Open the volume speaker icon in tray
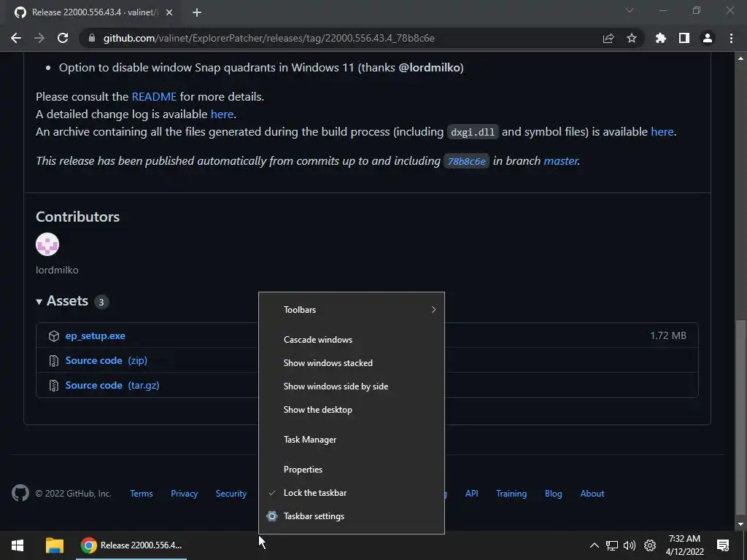Image resolution: width=747 pixels, height=560 pixels. [x=630, y=545]
